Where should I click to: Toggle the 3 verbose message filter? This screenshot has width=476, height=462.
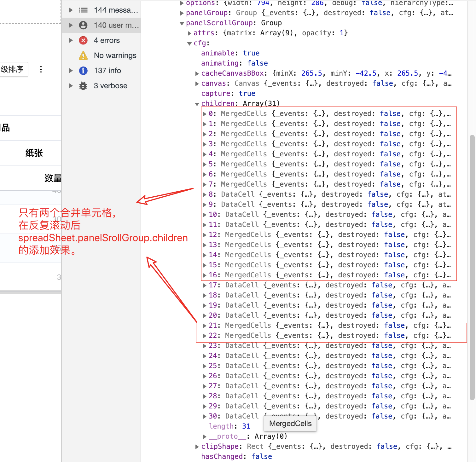110,85
